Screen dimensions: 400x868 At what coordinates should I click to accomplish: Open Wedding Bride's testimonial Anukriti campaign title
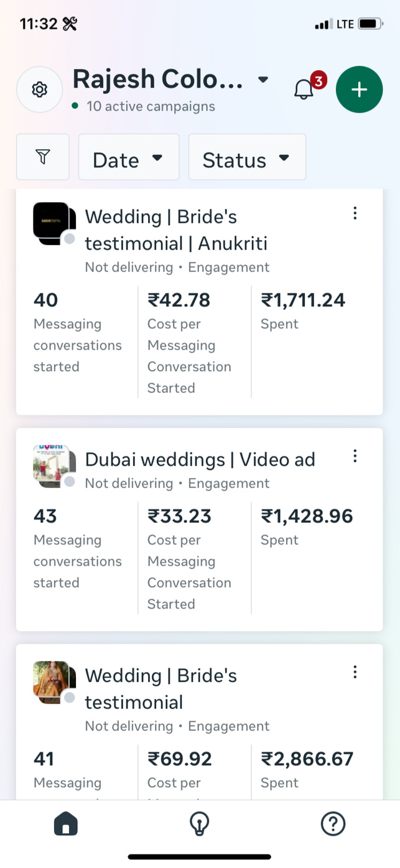click(176, 230)
